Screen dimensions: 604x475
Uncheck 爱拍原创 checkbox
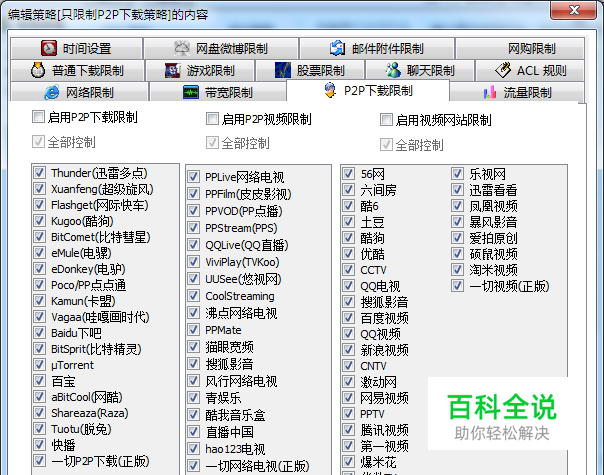tap(457, 237)
